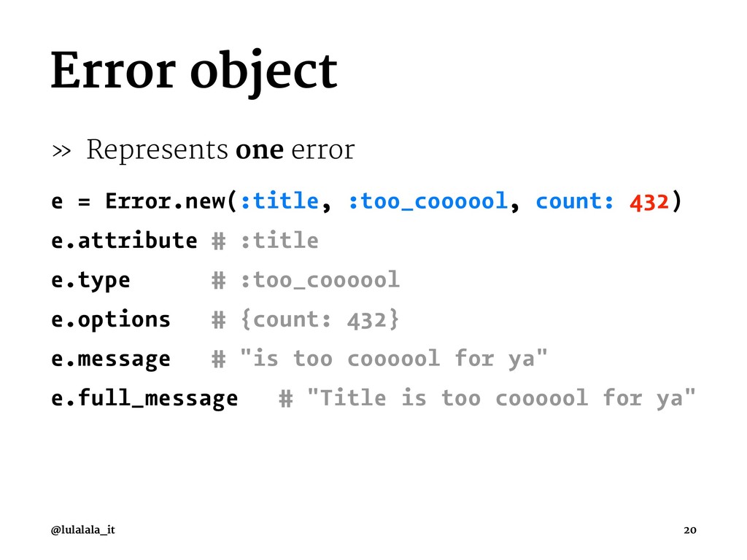Select the bold word 'one'

pos(260,150)
